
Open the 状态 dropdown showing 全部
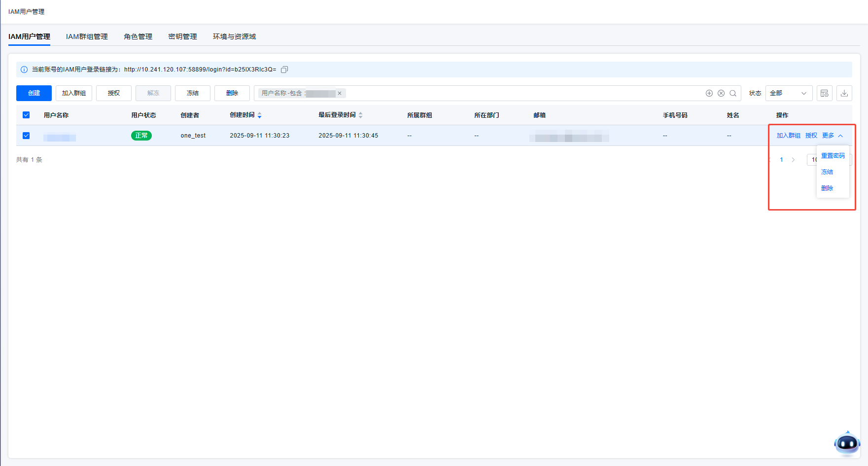click(x=789, y=93)
